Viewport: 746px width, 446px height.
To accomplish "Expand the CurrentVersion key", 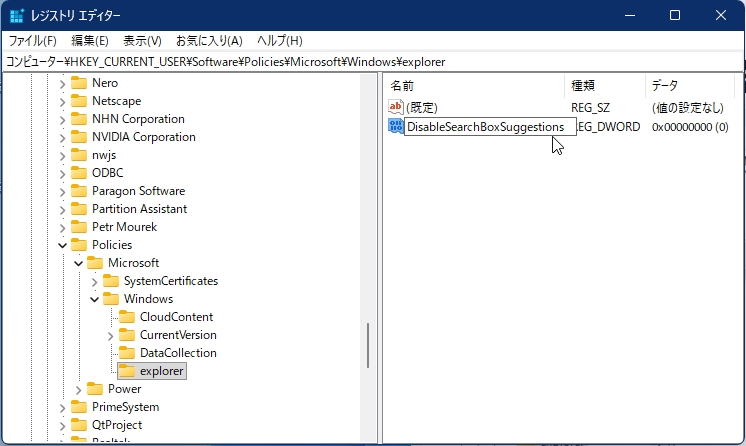I will pyautogui.click(x=110, y=335).
